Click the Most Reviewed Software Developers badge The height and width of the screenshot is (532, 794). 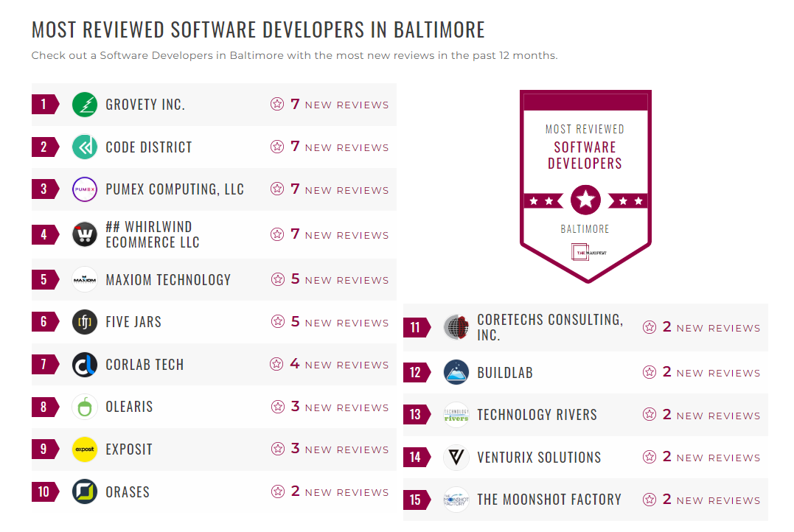click(585, 184)
